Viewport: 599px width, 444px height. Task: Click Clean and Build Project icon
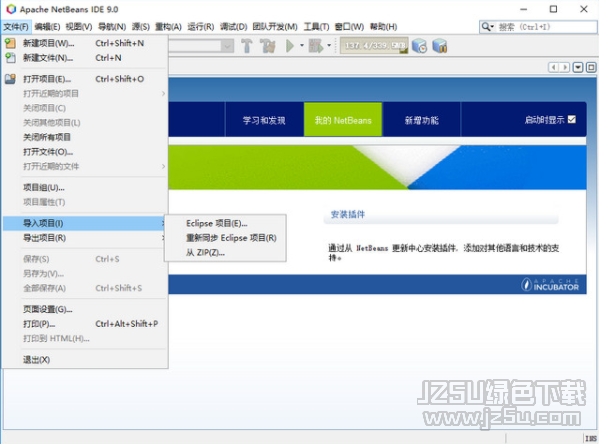click(x=268, y=46)
